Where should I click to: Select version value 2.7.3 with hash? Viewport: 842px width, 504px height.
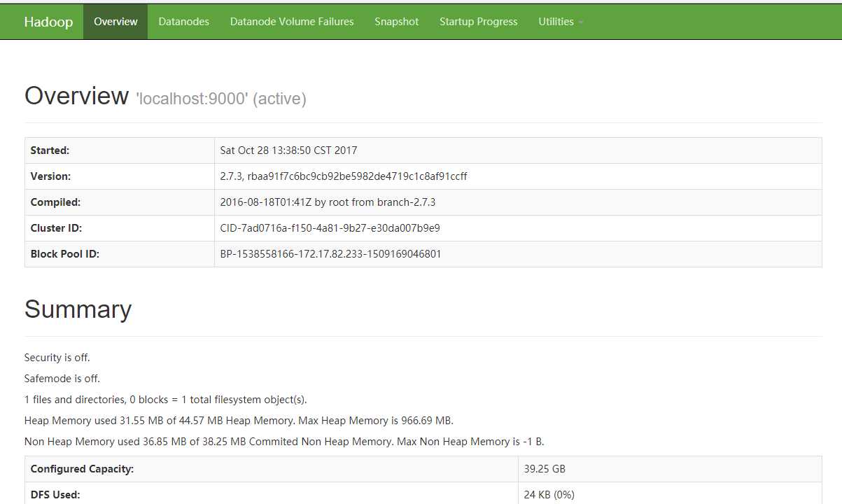(344, 176)
